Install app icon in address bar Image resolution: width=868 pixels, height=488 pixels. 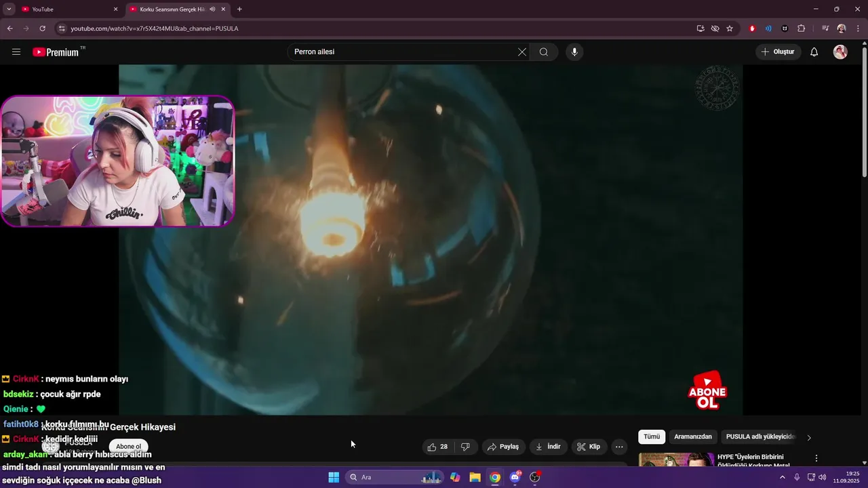click(701, 28)
